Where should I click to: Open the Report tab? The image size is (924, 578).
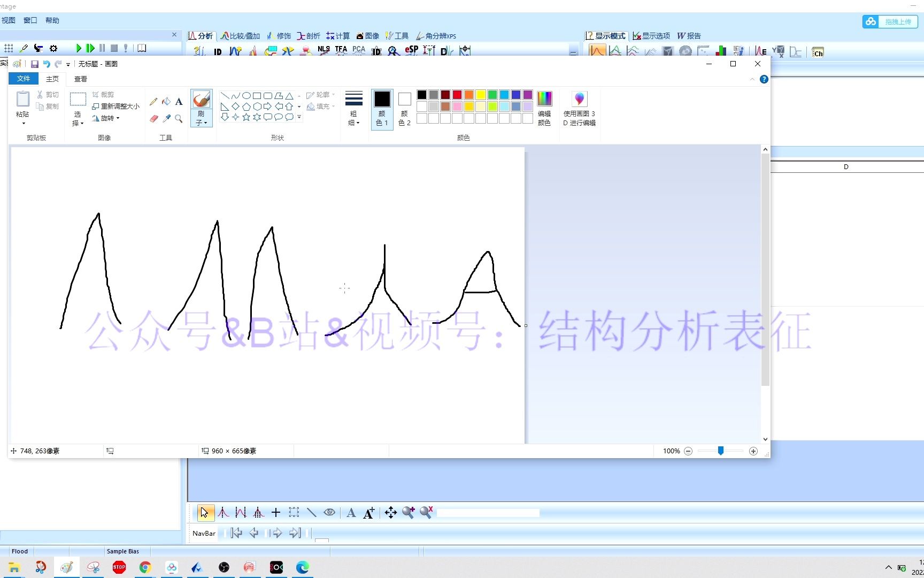click(x=689, y=36)
